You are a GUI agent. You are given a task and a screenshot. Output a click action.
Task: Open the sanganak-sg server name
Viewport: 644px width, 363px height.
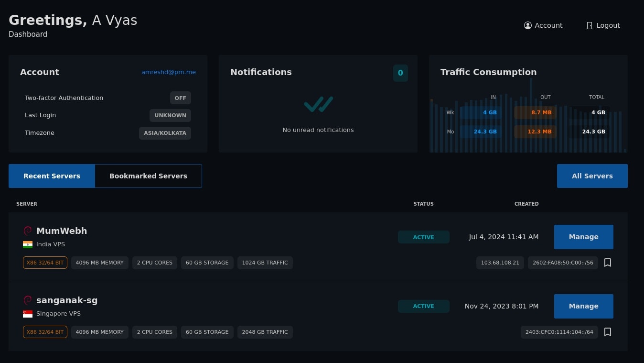pyautogui.click(x=67, y=300)
